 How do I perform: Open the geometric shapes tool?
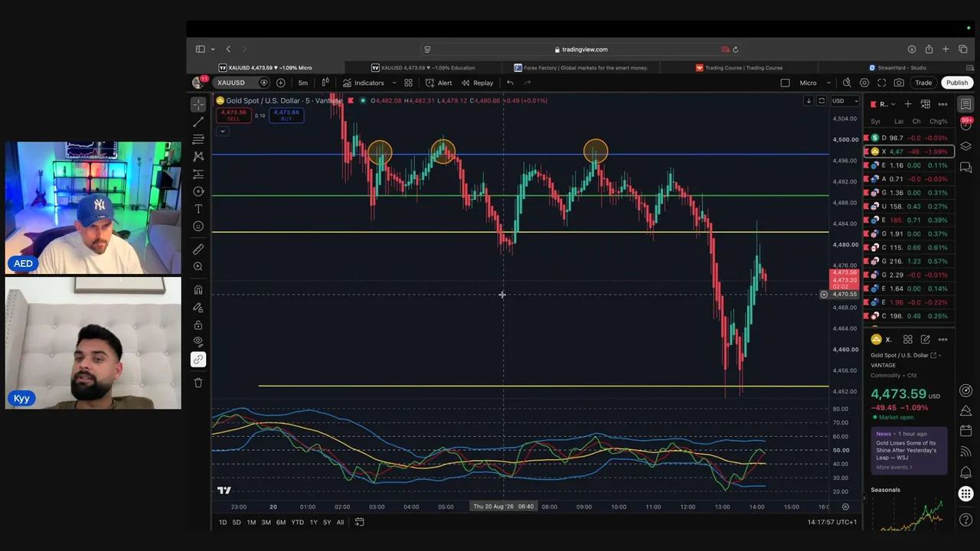click(198, 191)
